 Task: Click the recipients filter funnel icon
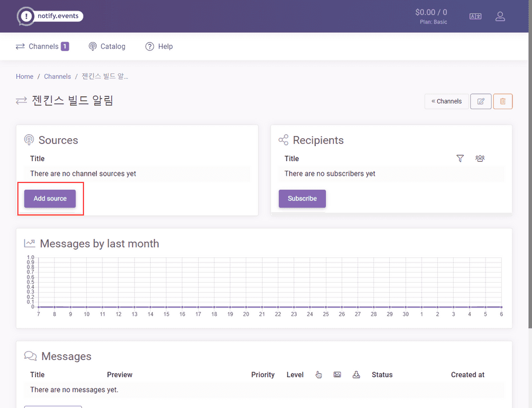(460, 158)
